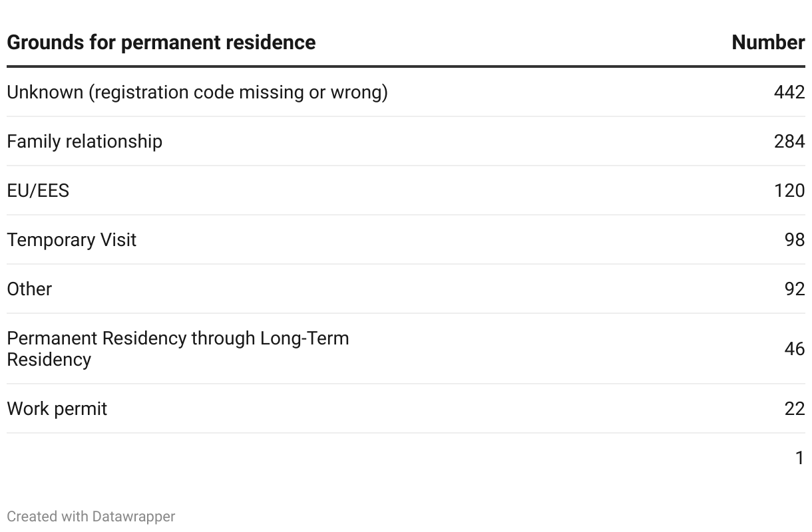Select the EU/EES row label
812x532 pixels.
tap(38, 191)
